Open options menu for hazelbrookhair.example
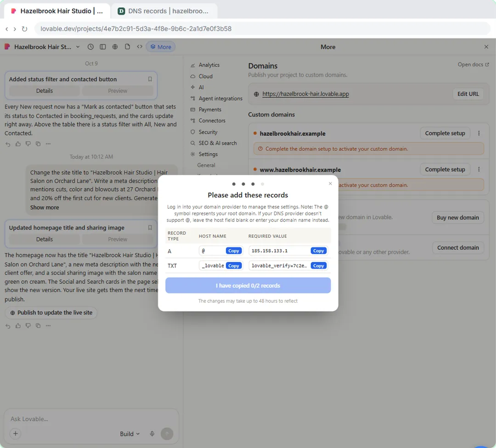 coord(479,134)
